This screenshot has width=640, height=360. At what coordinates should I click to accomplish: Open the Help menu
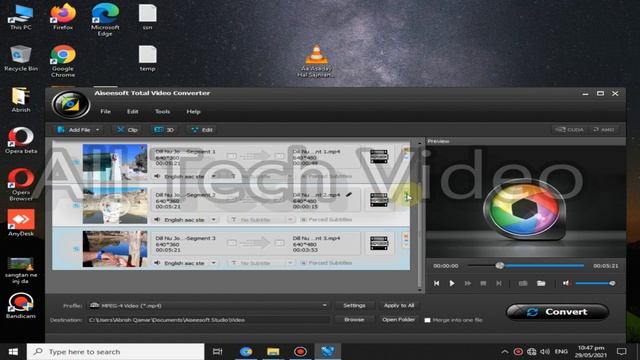pos(193,111)
